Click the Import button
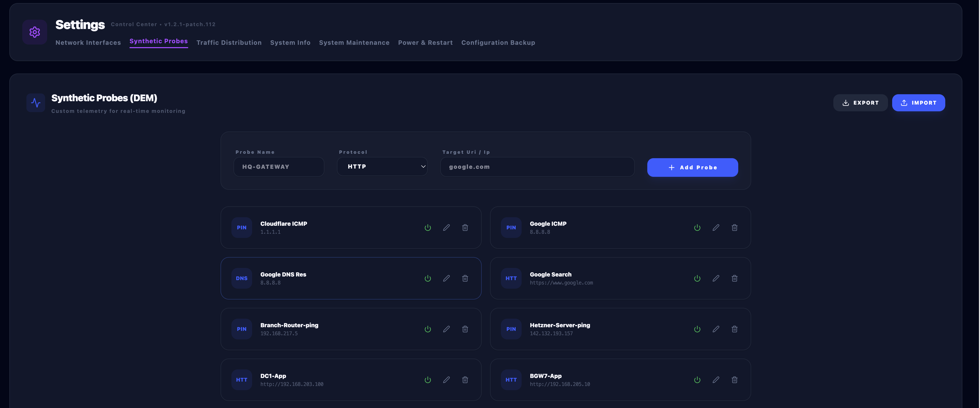Viewport: 980px width, 408px height. click(x=918, y=102)
